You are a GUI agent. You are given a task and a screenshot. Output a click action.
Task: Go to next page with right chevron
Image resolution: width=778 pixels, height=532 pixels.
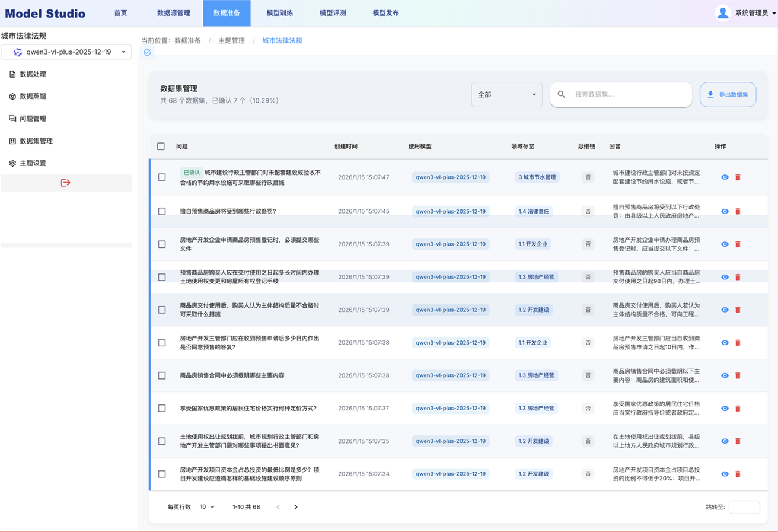(296, 507)
